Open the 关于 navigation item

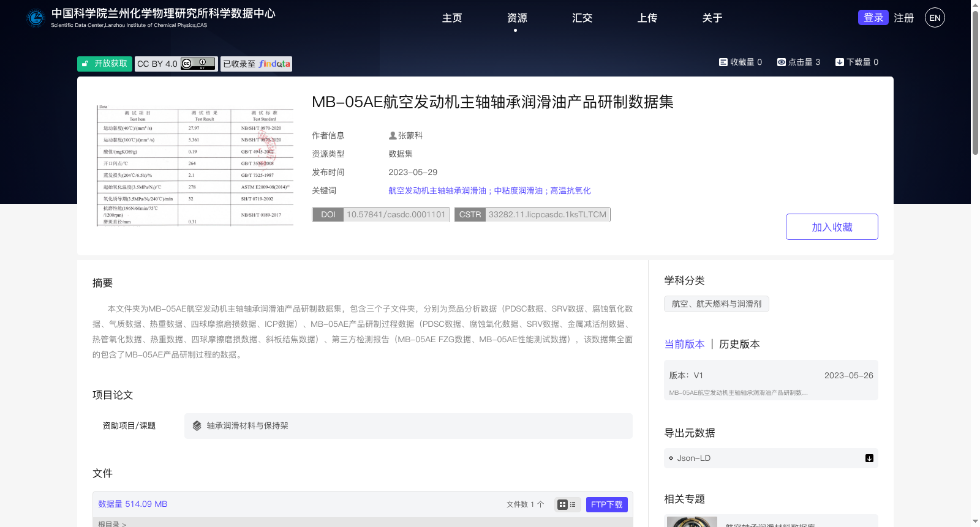(712, 18)
